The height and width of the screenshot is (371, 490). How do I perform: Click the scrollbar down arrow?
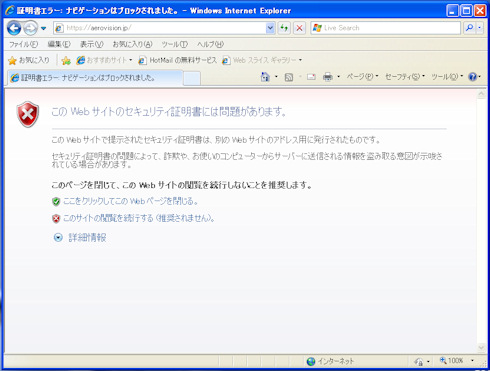pyautogui.click(x=481, y=348)
